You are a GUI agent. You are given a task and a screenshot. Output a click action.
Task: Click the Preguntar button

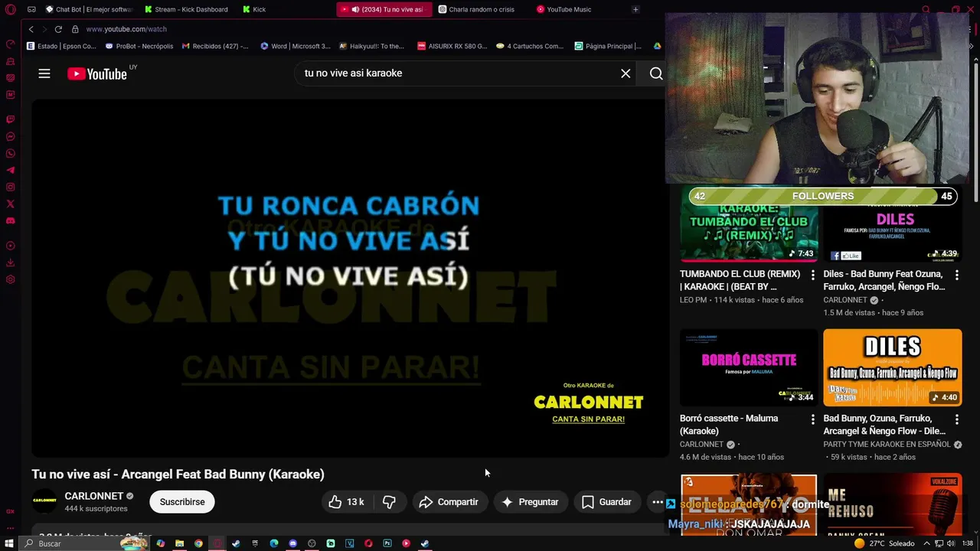point(531,502)
